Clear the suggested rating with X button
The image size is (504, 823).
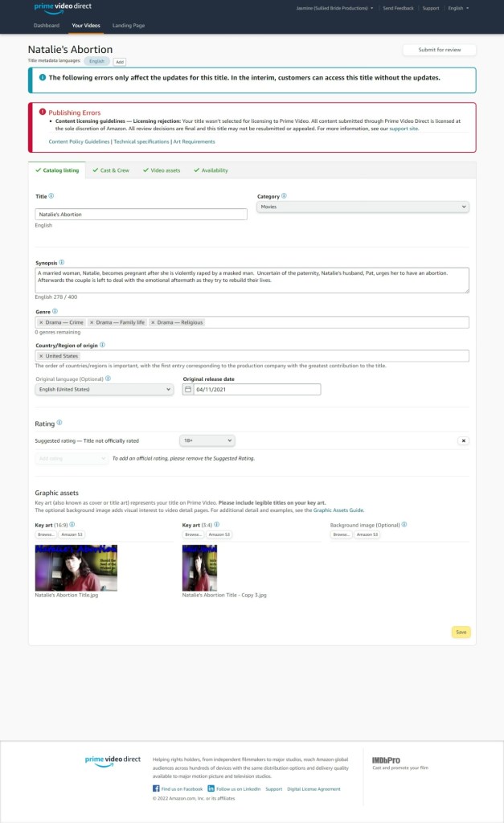click(463, 440)
